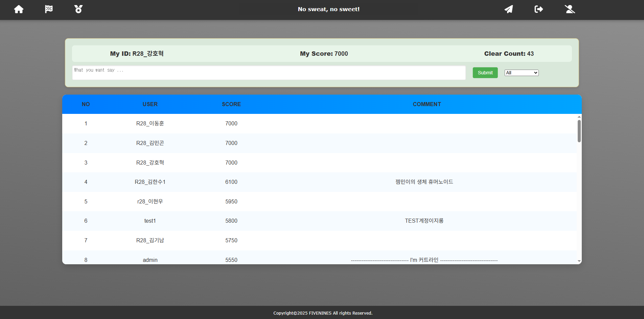The image size is (644, 319).
Task: Open the medal ranking icon
Action: 78,9
